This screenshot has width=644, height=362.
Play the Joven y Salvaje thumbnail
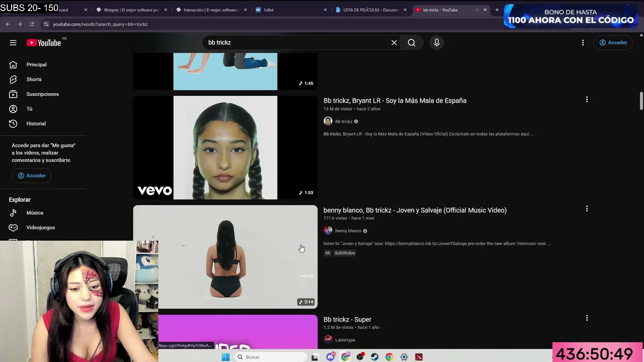(225, 257)
